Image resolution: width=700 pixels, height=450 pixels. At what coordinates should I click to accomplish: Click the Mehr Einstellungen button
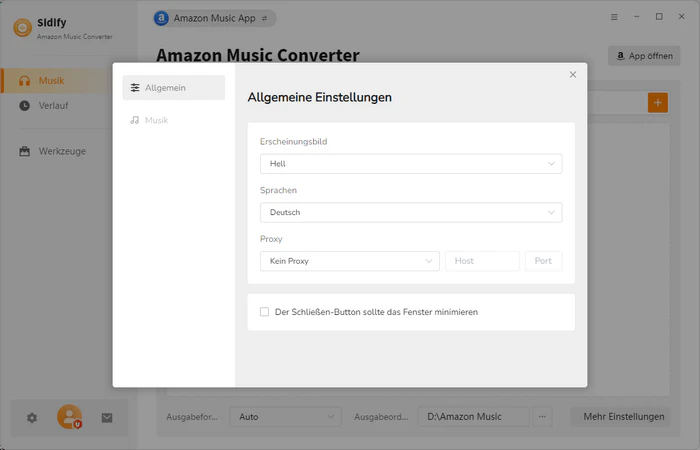click(x=624, y=417)
